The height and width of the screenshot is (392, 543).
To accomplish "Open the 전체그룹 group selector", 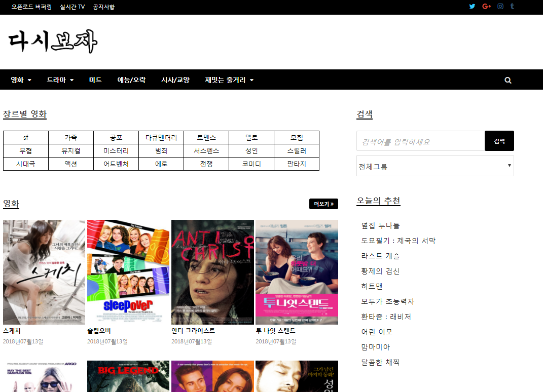I will [x=435, y=166].
